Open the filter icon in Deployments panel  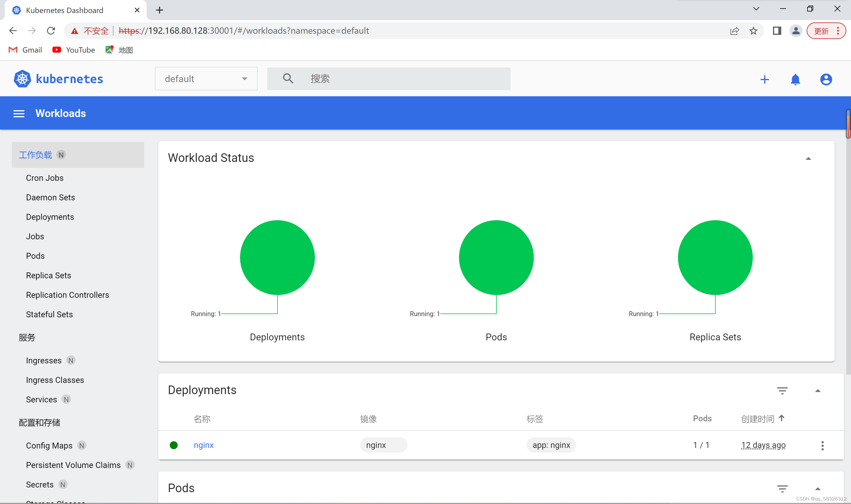(x=782, y=391)
